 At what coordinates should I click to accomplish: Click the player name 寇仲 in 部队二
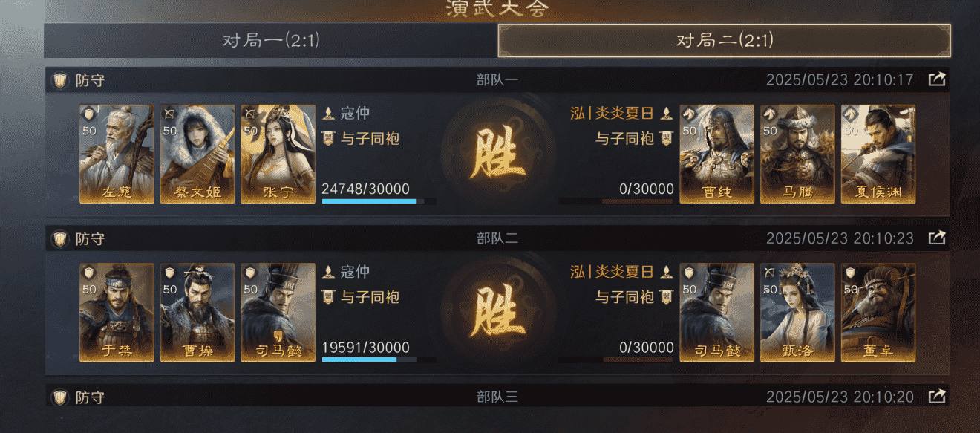355,272
